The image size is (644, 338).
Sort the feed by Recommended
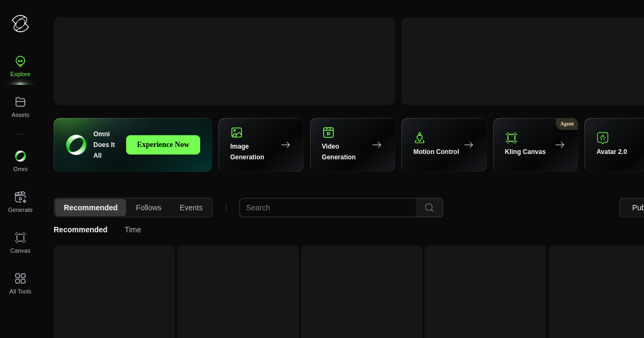[80, 230]
